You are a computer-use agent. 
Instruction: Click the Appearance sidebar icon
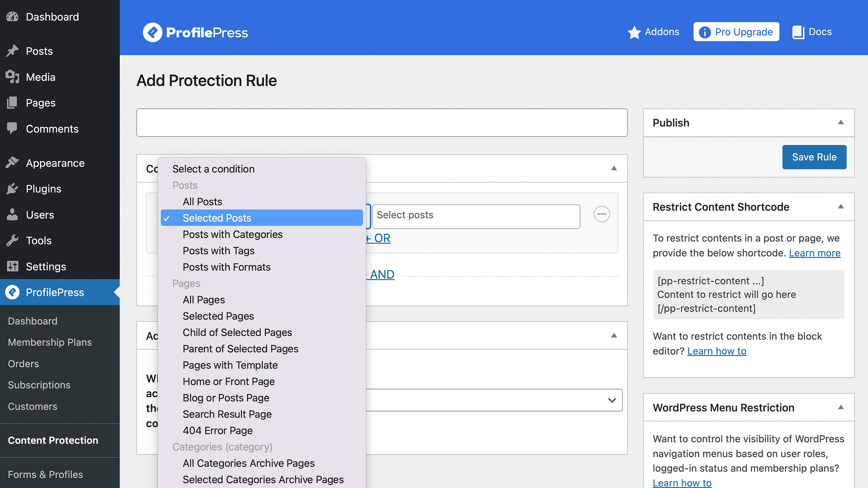pyautogui.click(x=13, y=162)
